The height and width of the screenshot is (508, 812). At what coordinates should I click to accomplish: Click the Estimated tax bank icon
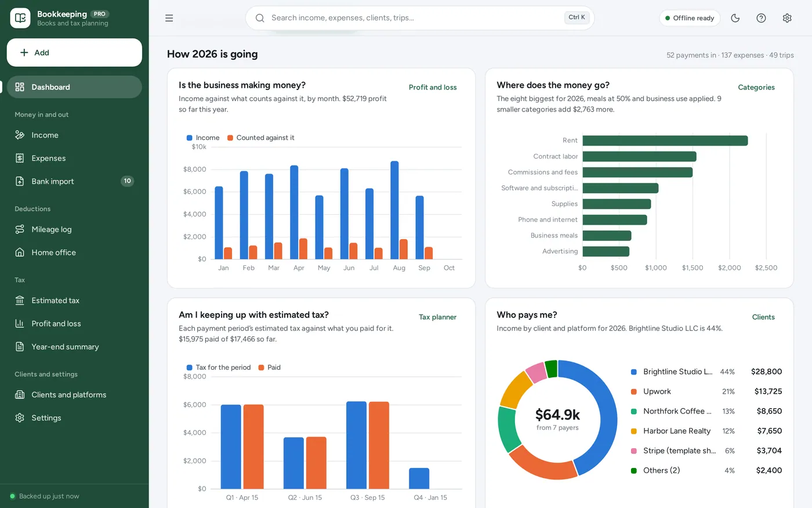pyautogui.click(x=20, y=301)
